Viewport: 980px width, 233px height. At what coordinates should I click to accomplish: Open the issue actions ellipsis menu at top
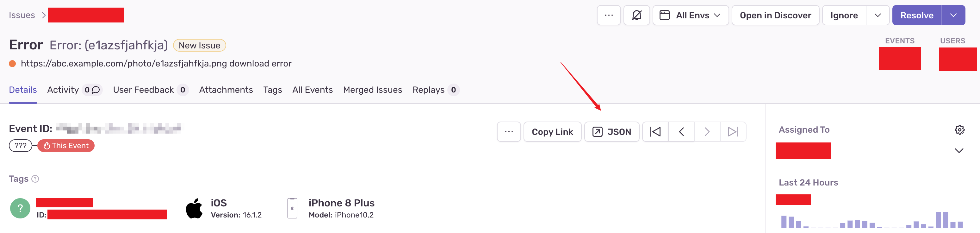[609, 15]
